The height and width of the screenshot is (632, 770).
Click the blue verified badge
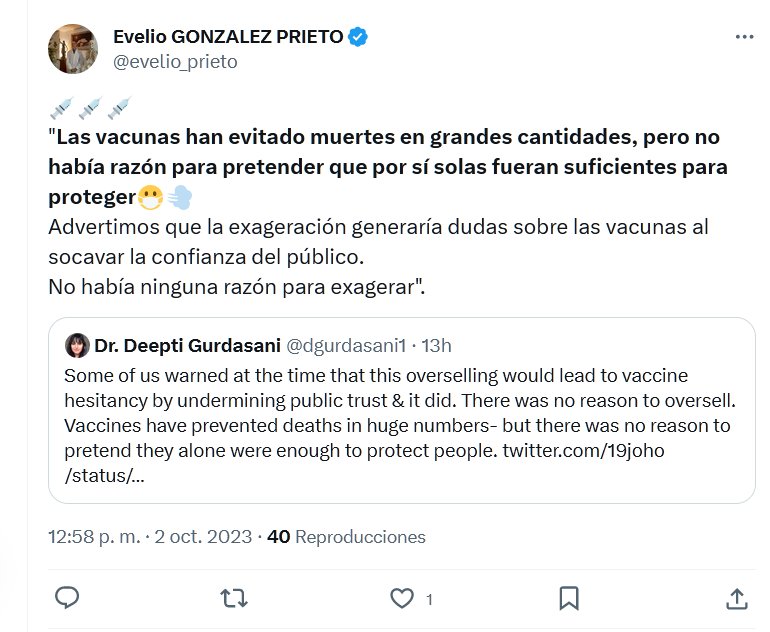coord(358,38)
